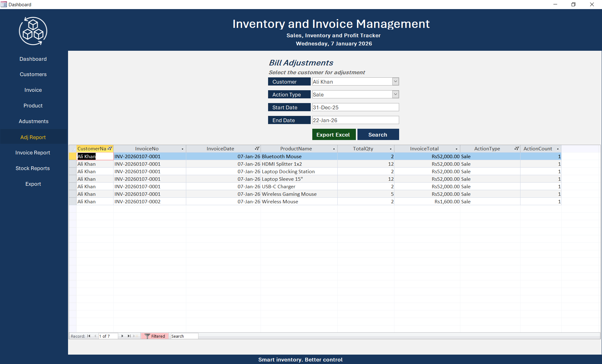The width and height of the screenshot is (602, 364).
Task: Open the Product sidebar item
Action: tap(33, 106)
